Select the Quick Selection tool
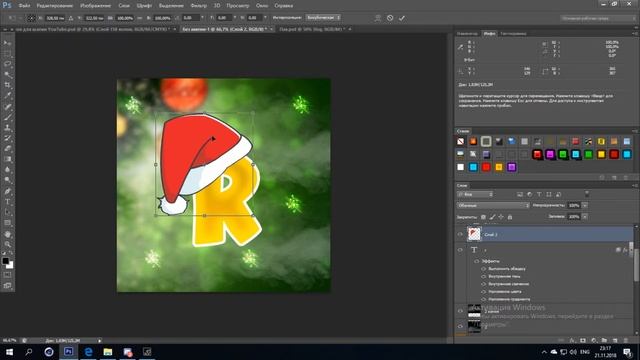The width and height of the screenshot is (640, 360). (x=7, y=75)
